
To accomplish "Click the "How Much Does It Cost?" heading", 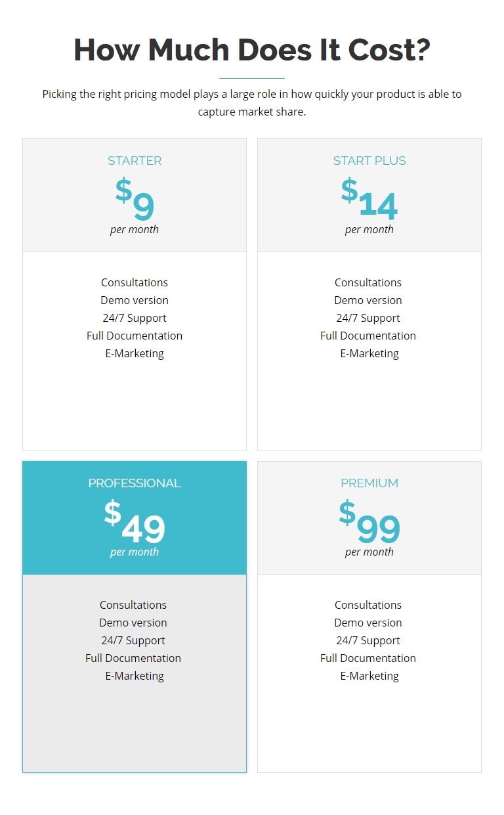I will tap(252, 50).
